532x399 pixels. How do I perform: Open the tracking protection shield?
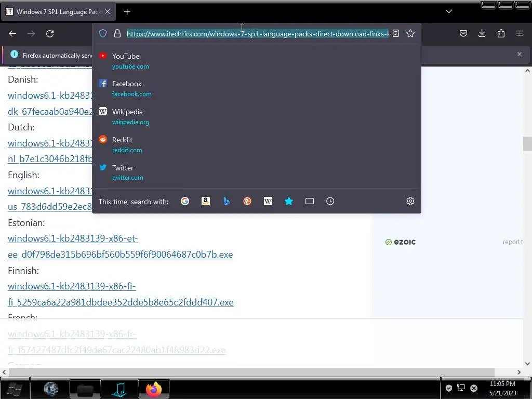tap(103, 33)
